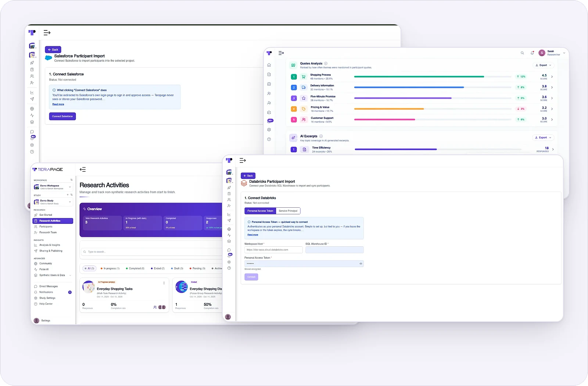Click the search magnifier icon in Quotes header
The height and width of the screenshot is (386, 588).
[x=522, y=53]
